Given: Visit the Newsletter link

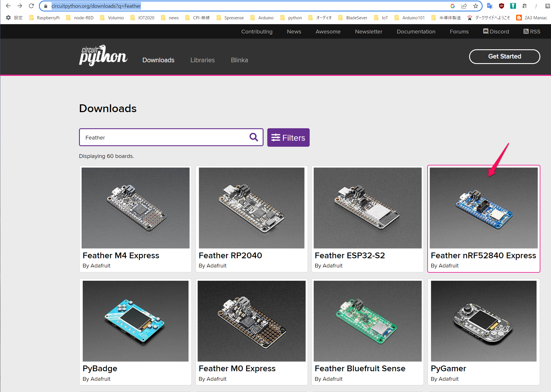Looking at the screenshot, I should point(369,31).
